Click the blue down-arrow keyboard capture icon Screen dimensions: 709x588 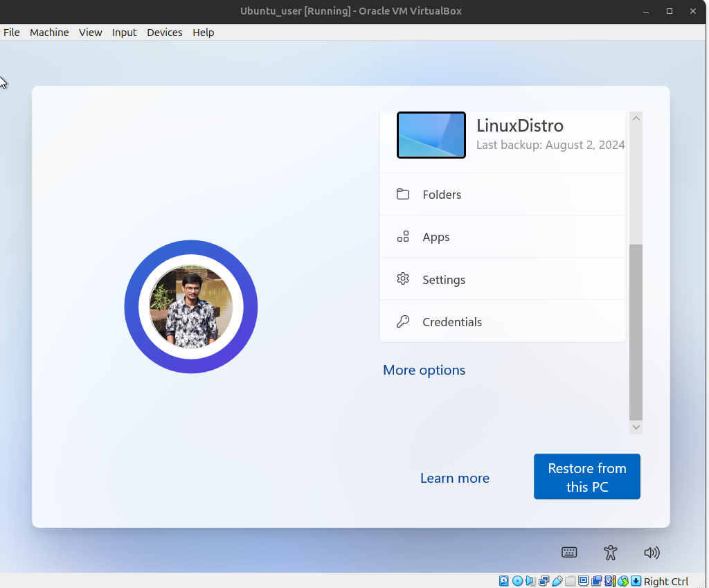pos(636,581)
